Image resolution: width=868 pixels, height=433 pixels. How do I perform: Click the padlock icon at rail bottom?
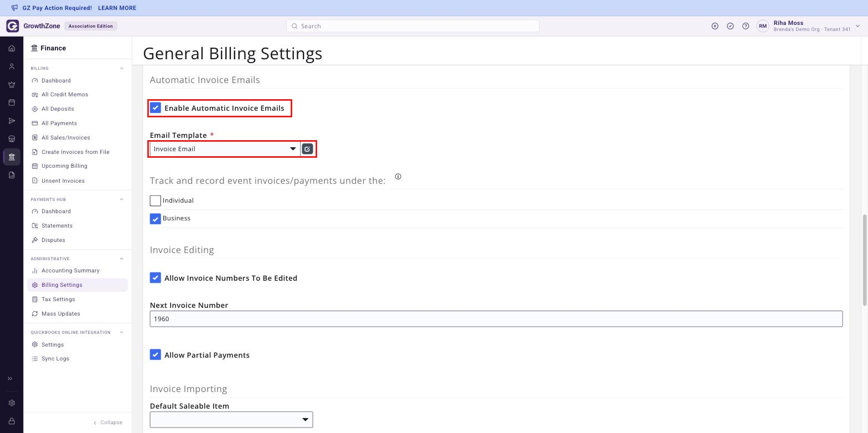coord(12,421)
